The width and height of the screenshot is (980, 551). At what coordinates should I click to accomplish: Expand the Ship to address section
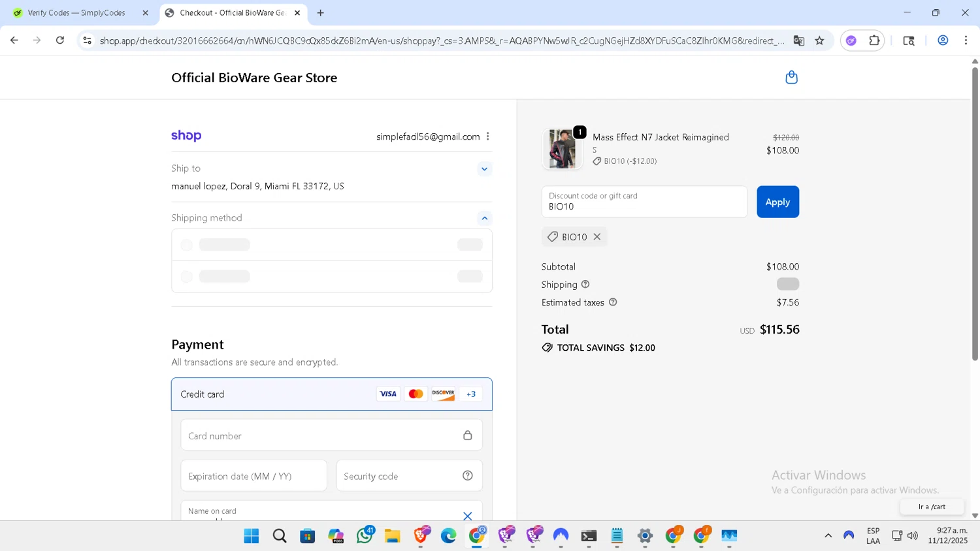[x=484, y=169]
